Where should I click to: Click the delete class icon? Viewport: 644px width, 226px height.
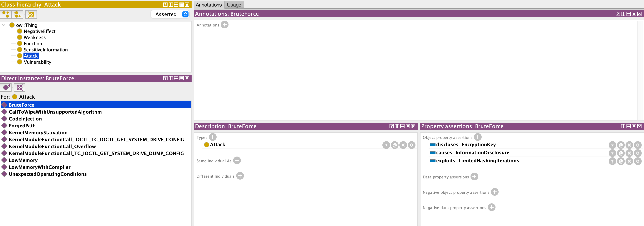tap(31, 14)
